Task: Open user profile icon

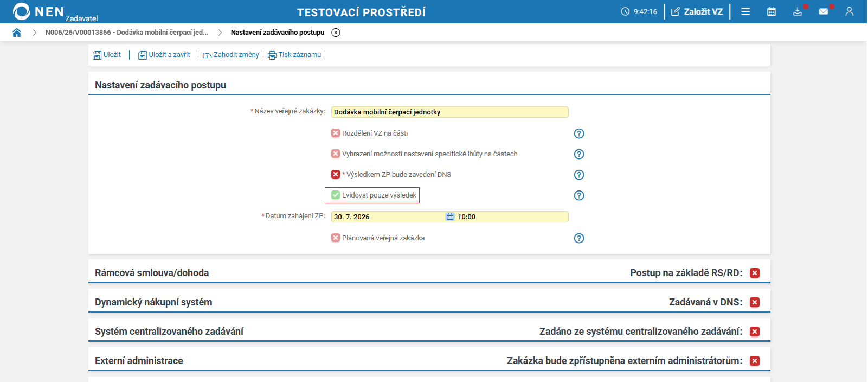Action: point(850,11)
